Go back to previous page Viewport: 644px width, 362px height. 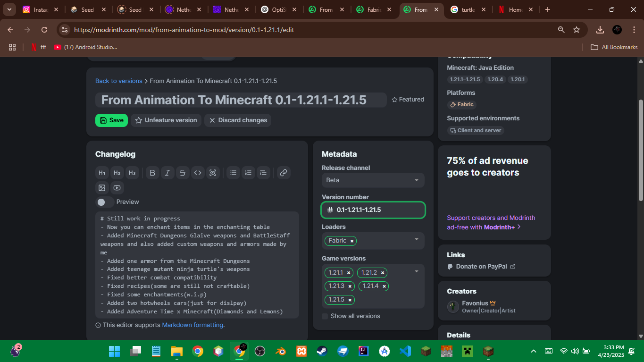point(11,30)
